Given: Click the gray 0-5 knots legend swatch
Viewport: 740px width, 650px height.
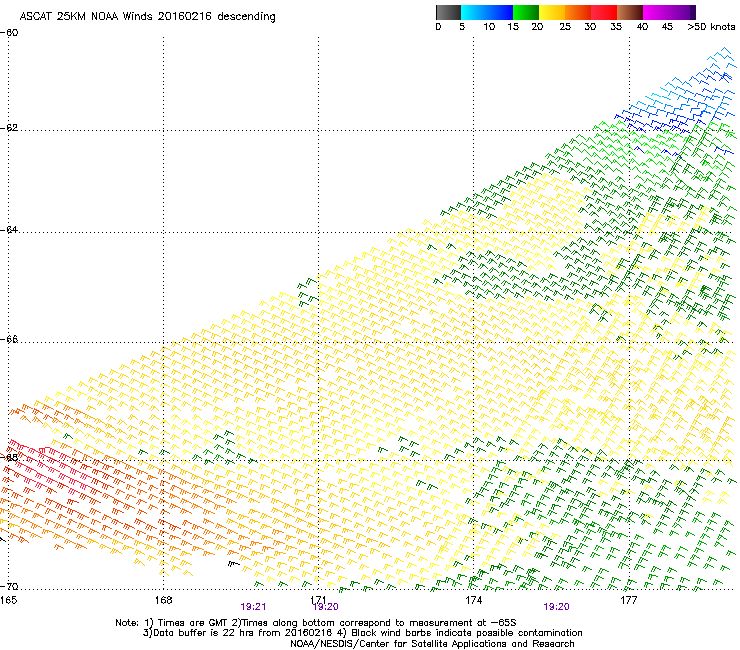Looking at the screenshot, I should tap(448, 12).
